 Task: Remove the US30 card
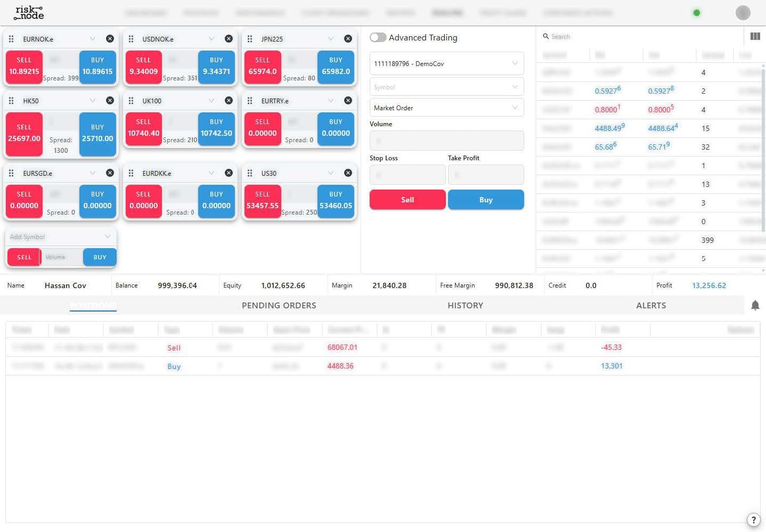tap(348, 173)
